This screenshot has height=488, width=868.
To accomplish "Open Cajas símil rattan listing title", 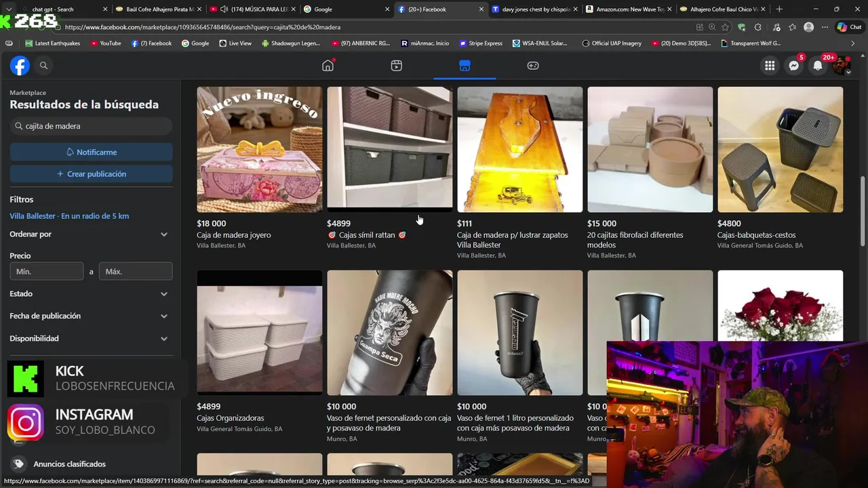I will [x=367, y=235].
